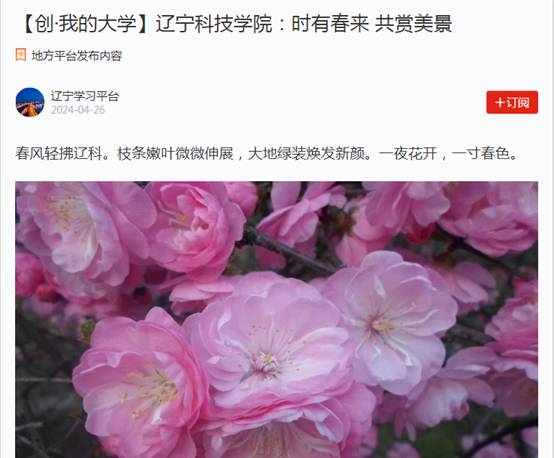This screenshot has height=458, width=554.
Task: Click the article title 辽宁科技学院：时有春来 共赏美景
Action: click(304, 24)
